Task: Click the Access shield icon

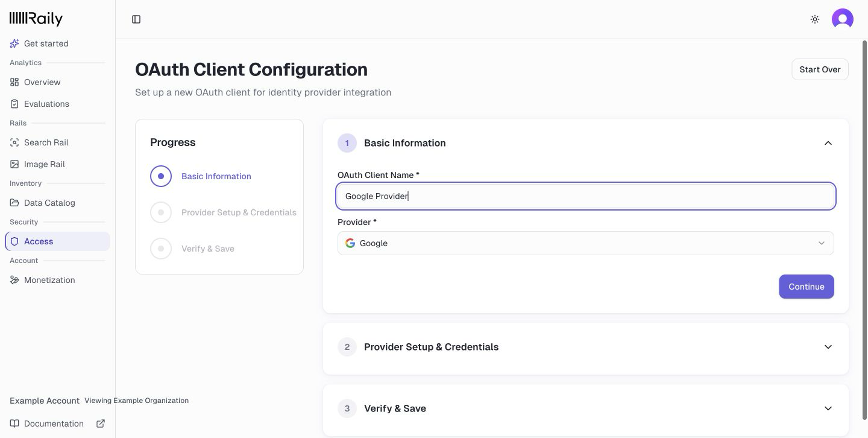Action: click(14, 241)
